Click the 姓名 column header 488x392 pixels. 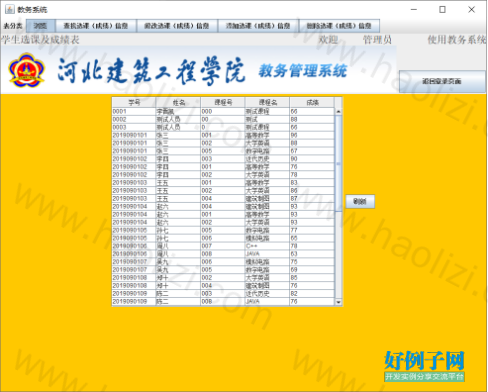pos(179,102)
